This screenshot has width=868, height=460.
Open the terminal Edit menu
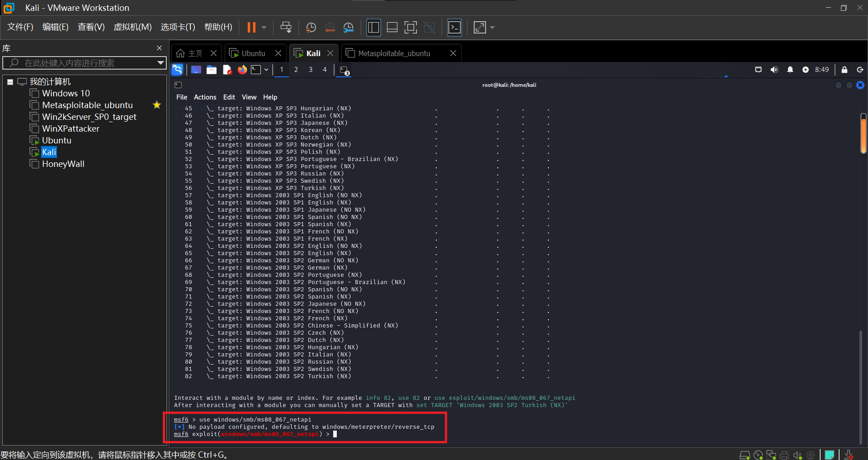pyautogui.click(x=229, y=97)
